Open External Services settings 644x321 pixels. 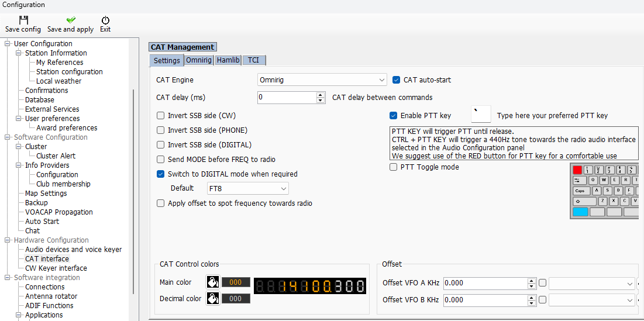coord(52,109)
